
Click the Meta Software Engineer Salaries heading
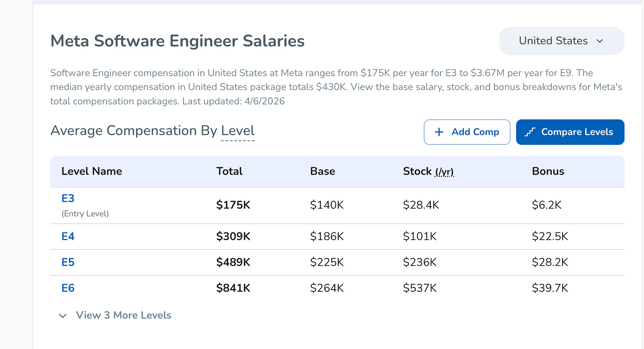tap(177, 41)
